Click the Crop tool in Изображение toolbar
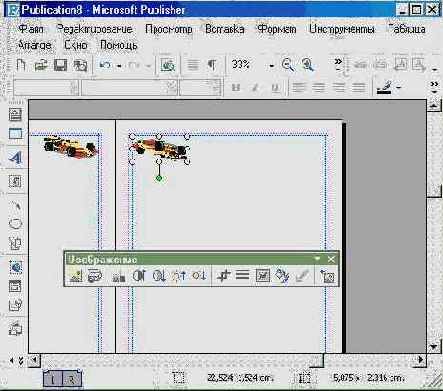 coord(223,276)
